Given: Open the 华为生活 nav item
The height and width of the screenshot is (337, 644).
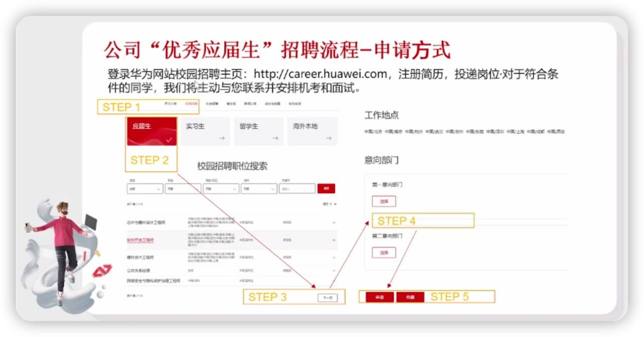Looking at the screenshot, I should click(295, 104).
